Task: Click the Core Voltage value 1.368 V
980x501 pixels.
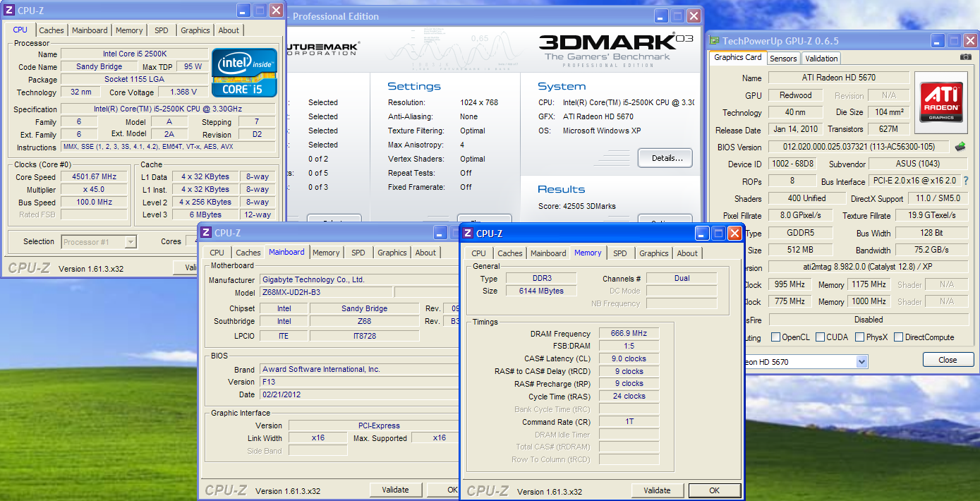Action: pyautogui.click(x=183, y=92)
